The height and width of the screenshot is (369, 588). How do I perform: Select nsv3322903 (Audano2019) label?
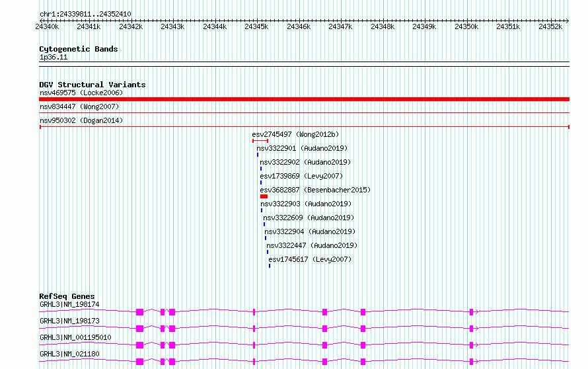[307, 204]
